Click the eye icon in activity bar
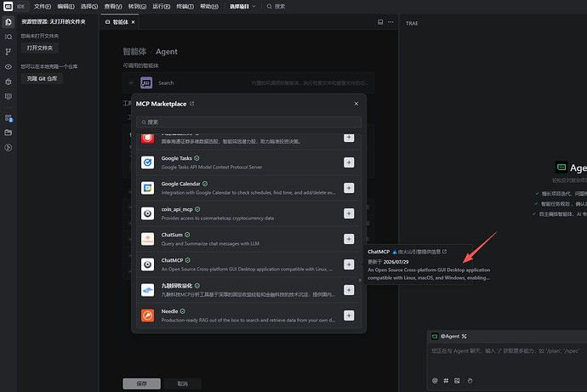This screenshot has height=392, width=587. [x=9, y=66]
